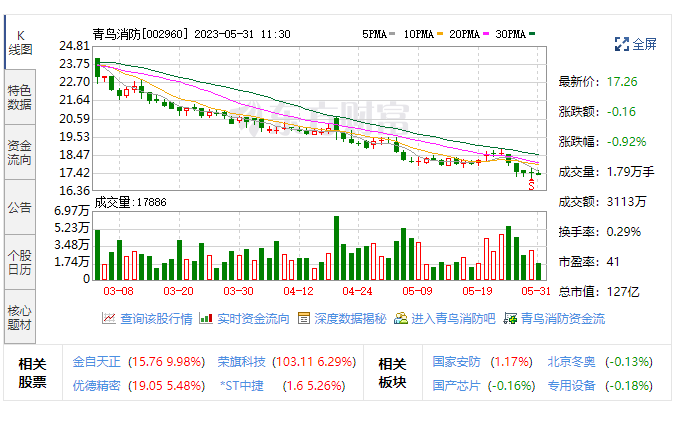Click the 涨跌幅 value -0.92%
This screenshot has height=421, width=678.
tap(626, 142)
